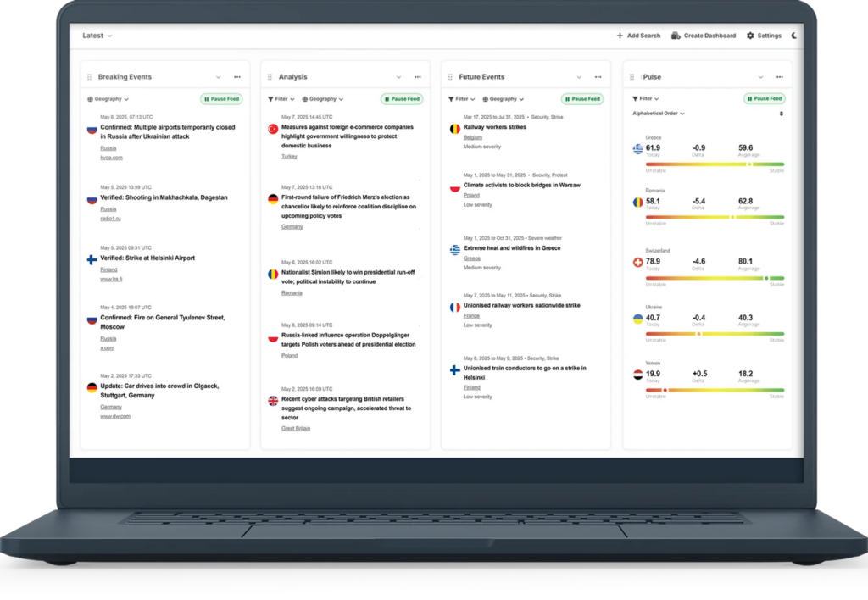Open Alphabetical Order sort dropdown
Screen dimensions: 868x600
(659, 114)
